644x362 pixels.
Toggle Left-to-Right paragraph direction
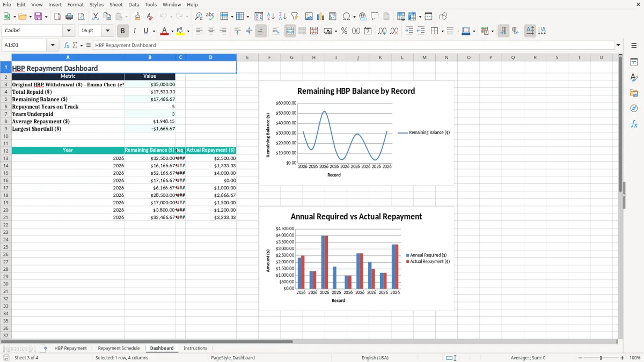[x=503, y=31]
